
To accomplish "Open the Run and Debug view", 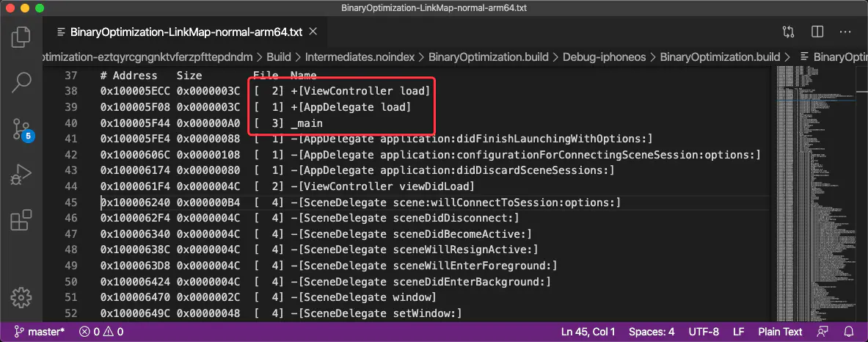I will (21, 176).
